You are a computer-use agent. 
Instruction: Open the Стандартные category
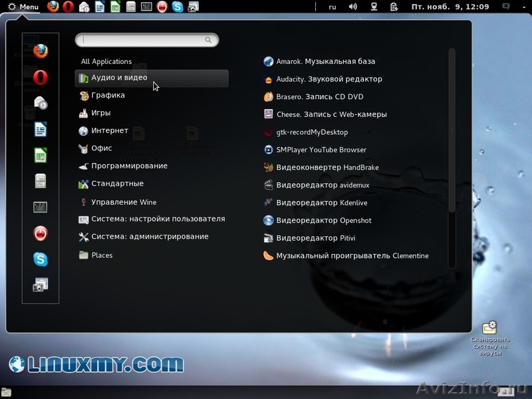coord(111,184)
